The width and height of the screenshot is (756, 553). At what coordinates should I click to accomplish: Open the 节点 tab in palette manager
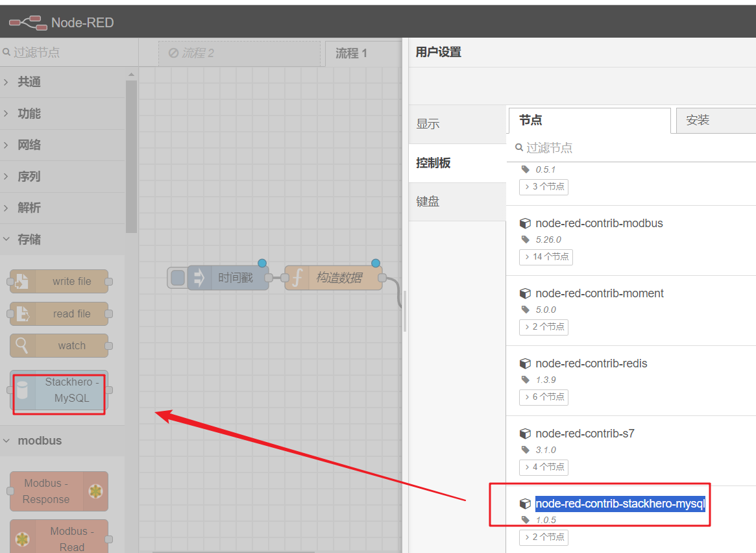click(x=589, y=120)
